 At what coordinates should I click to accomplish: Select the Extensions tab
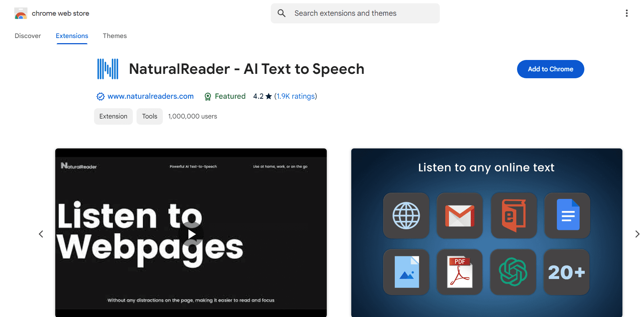coord(72,36)
